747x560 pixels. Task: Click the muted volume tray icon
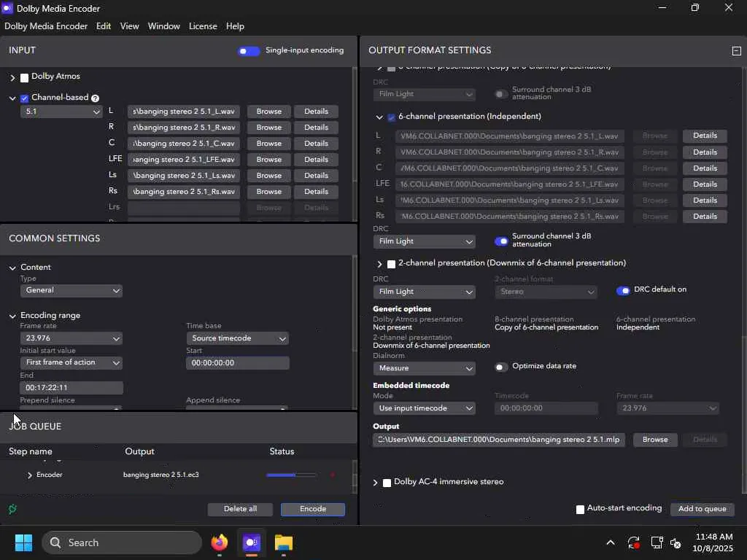[x=676, y=542]
